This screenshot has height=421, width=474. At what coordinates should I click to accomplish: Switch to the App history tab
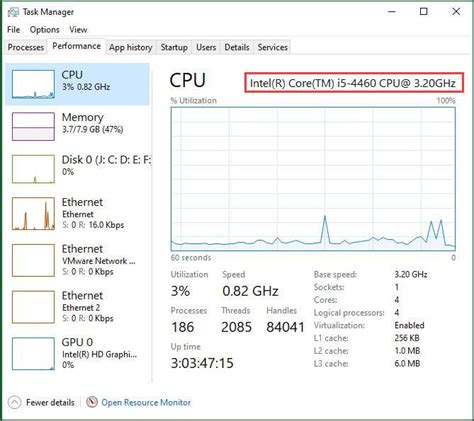pyautogui.click(x=131, y=47)
